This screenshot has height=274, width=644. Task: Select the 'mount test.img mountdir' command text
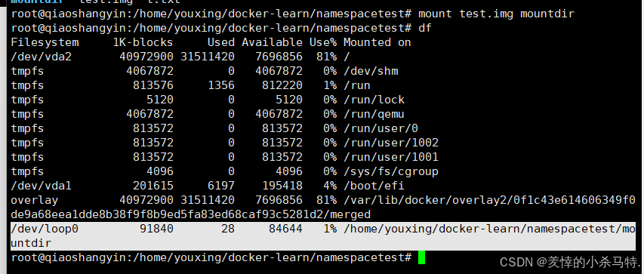(496, 14)
